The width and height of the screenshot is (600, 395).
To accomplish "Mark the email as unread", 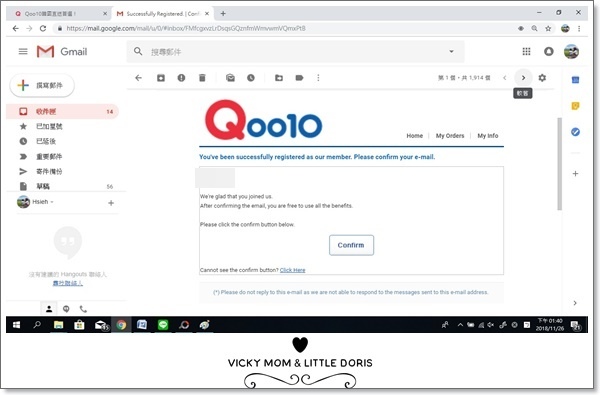I will point(230,78).
